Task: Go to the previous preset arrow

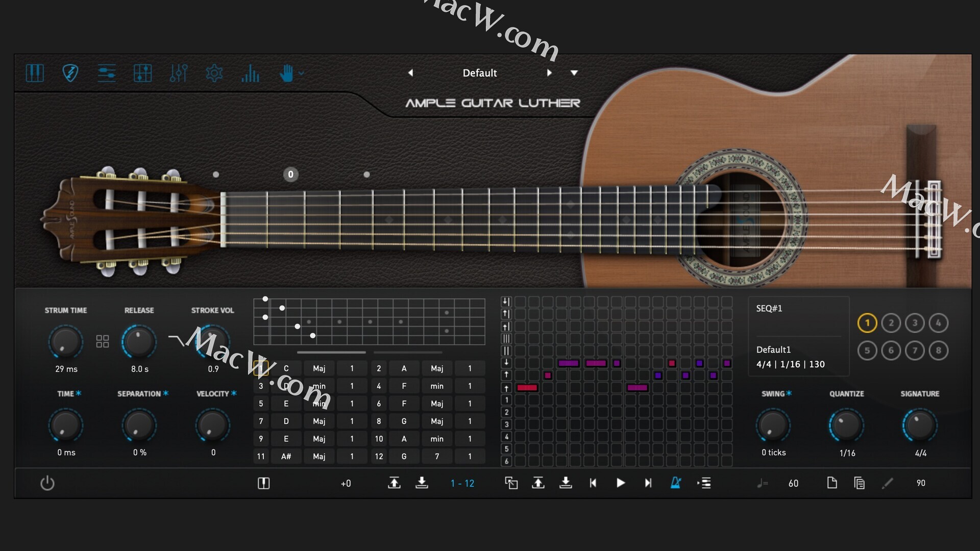Action: coord(410,73)
